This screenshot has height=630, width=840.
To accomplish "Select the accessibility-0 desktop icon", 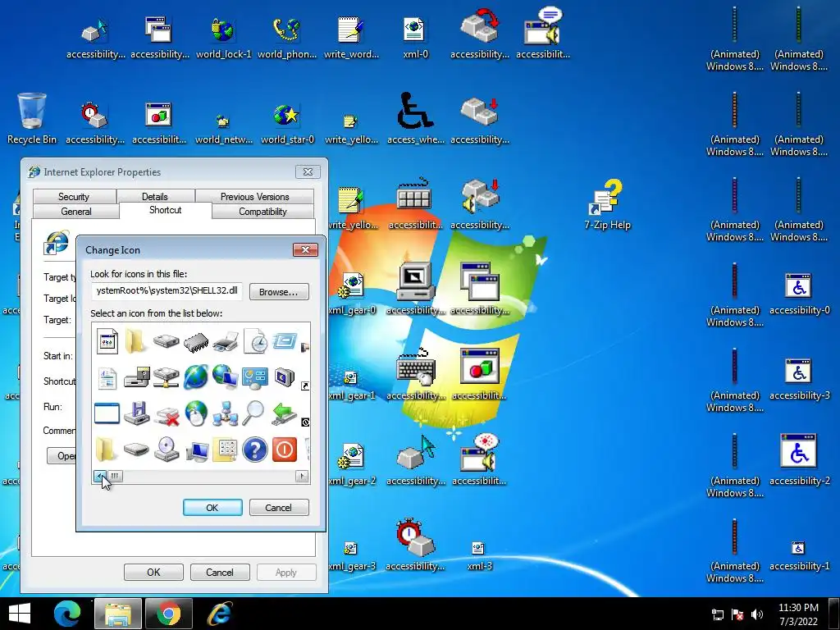I will pos(799,294).
